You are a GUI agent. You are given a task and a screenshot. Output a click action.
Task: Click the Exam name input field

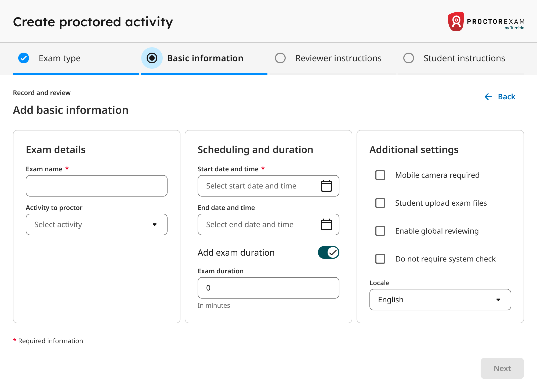pos(96,186)
